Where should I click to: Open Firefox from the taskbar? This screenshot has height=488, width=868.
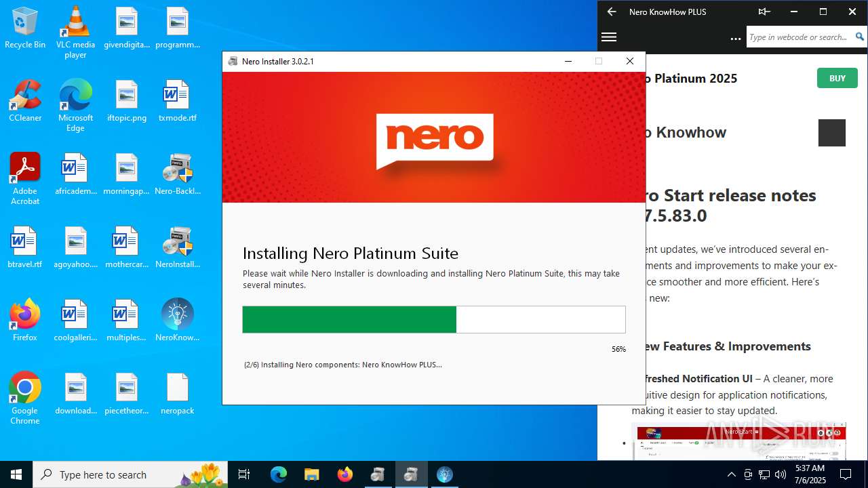(345, 474)
